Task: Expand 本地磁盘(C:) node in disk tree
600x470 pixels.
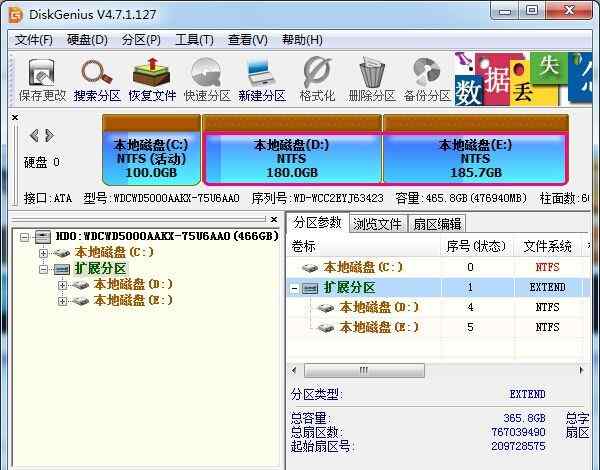Action: (x=43, y=253)
